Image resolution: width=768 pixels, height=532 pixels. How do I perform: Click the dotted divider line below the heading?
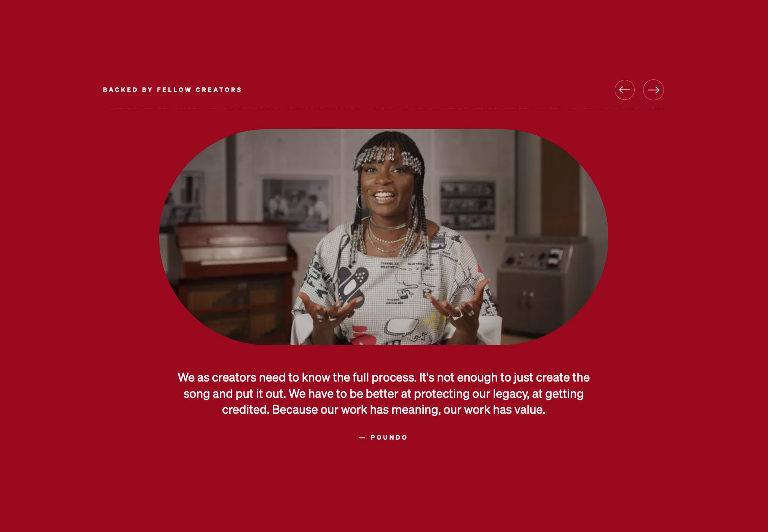383,109
